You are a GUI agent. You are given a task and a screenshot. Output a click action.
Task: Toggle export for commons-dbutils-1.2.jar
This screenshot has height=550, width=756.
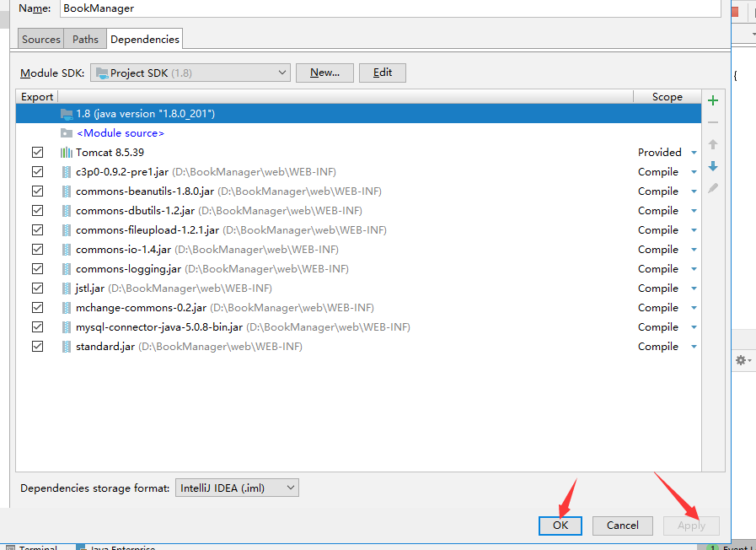(x=37, y=211)
